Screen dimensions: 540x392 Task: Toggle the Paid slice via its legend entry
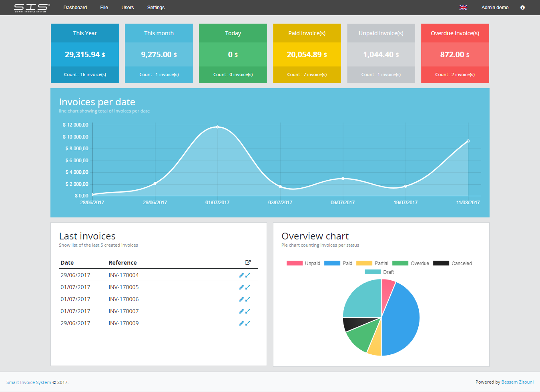click(347, 263)
